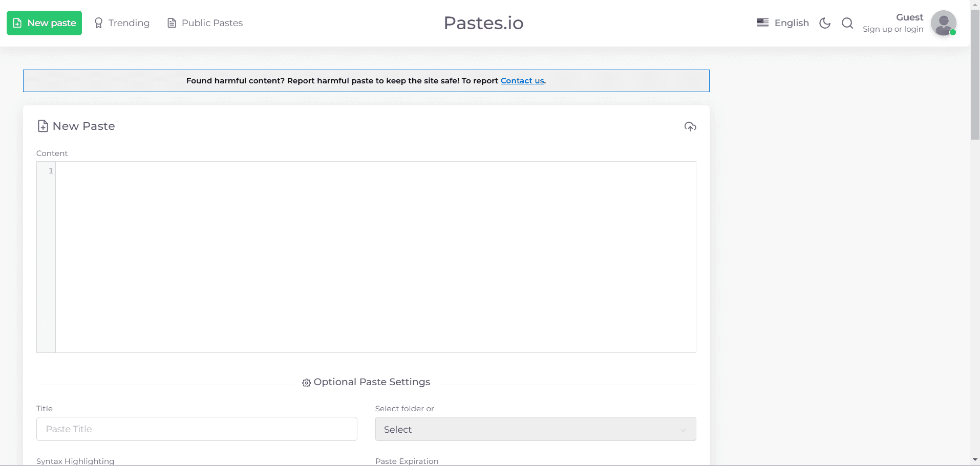Click the US flag icon
The image size is (980, 466).
[x=762, y=23]
